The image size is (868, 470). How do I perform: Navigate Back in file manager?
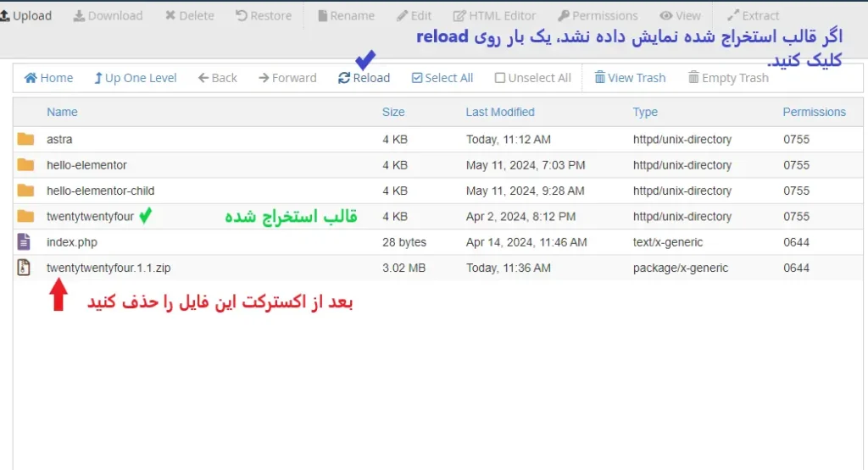coord(218,78)
